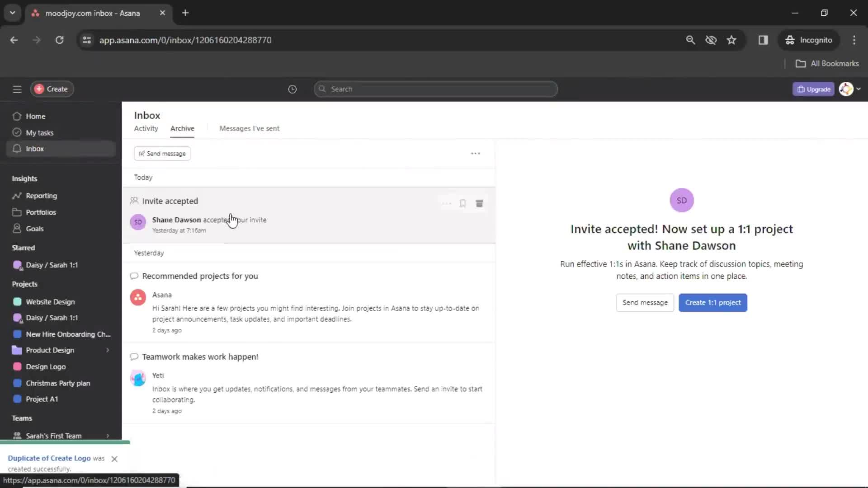The image size is (868, 488).
Task: Select the Activity tab
Action: 146,128
